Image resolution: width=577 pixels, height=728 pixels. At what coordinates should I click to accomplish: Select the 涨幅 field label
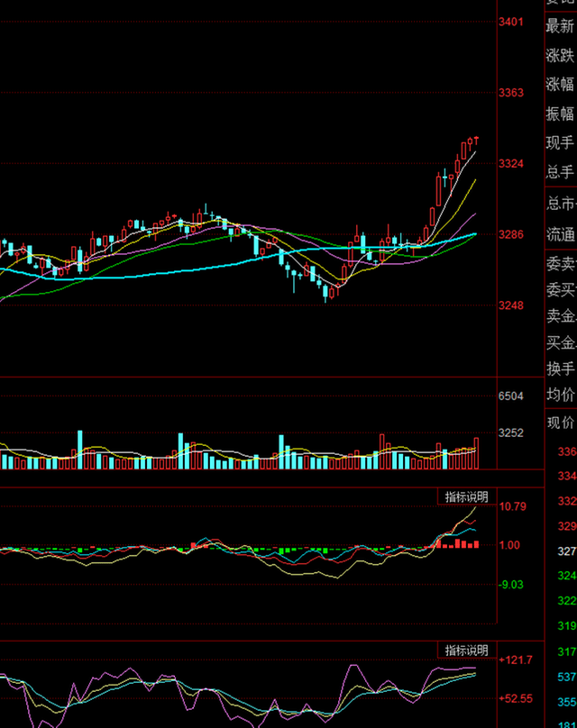[560, 85]
